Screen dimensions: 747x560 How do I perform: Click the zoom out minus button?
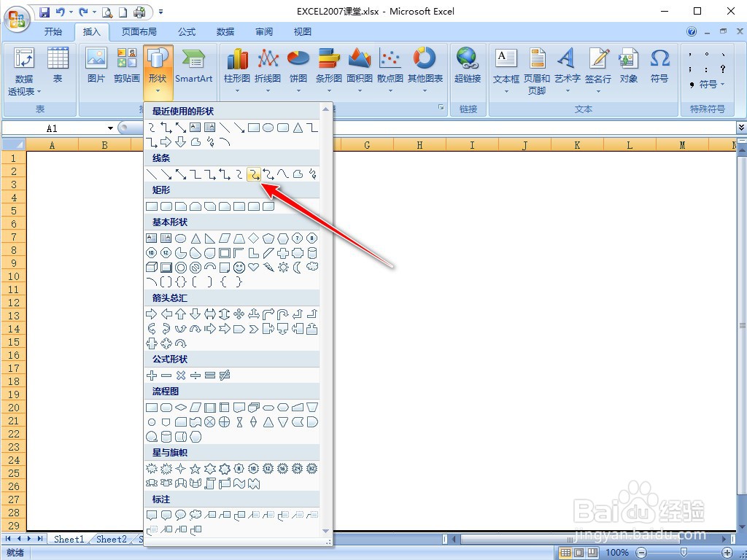[641, 553]
